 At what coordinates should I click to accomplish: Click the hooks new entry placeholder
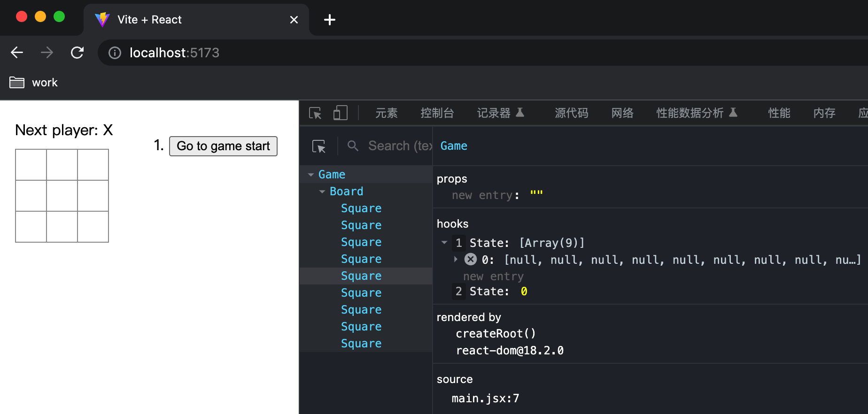493,276
